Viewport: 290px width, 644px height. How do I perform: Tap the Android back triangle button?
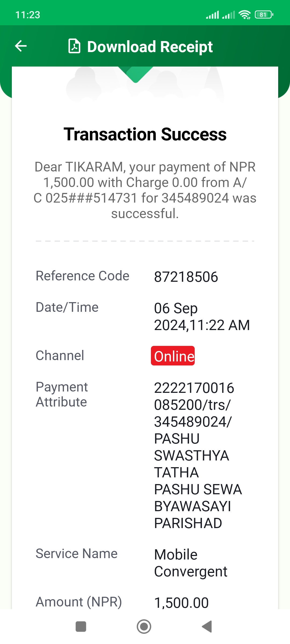pos(207,627)
